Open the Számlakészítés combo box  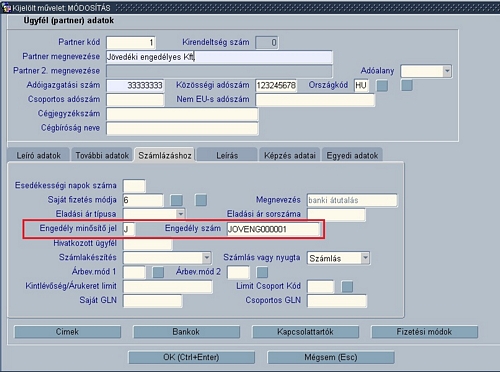pyautogui.click(x=206, y=258)
